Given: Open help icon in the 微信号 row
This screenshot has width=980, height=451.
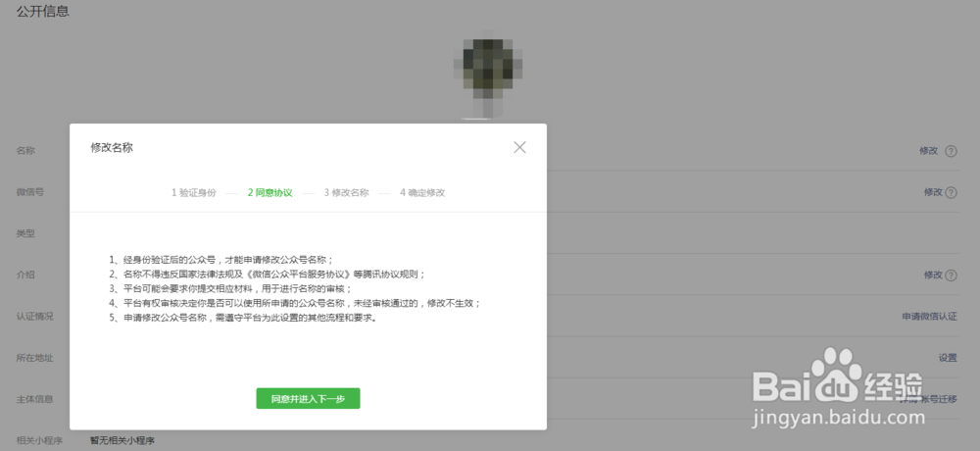Looking at the screenshot, I should point(951,192).
